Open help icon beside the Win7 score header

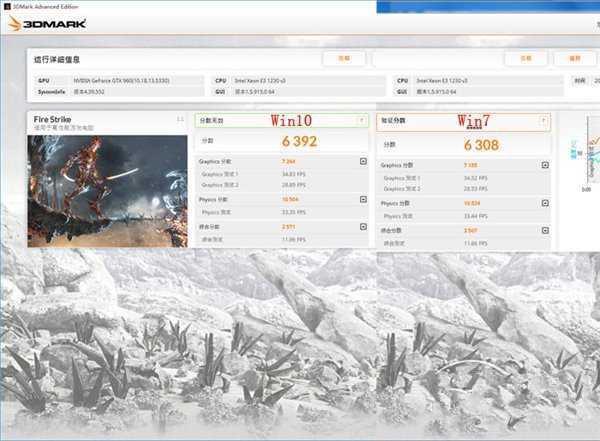coord(543,121)
